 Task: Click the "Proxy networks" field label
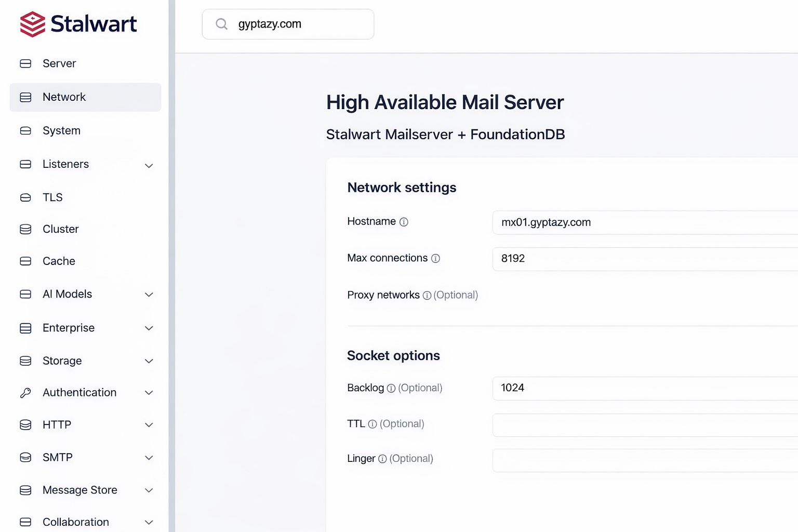[x=383, y=295]
